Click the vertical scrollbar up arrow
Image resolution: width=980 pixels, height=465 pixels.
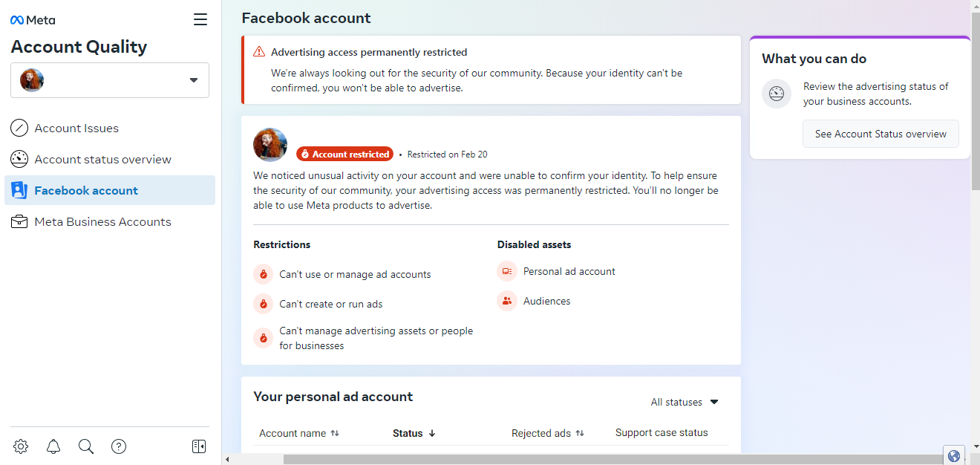tap(975, 5)
